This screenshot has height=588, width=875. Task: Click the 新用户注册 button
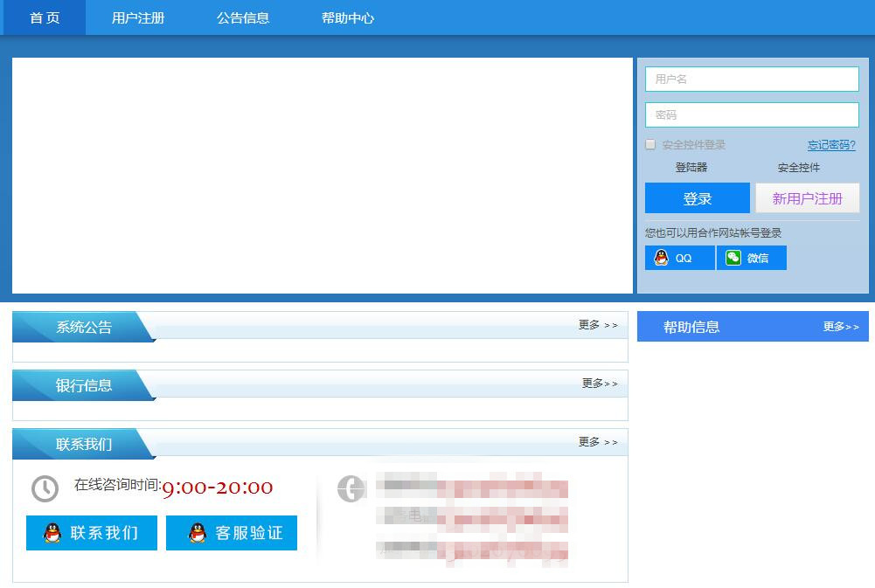tap(807, 198)
